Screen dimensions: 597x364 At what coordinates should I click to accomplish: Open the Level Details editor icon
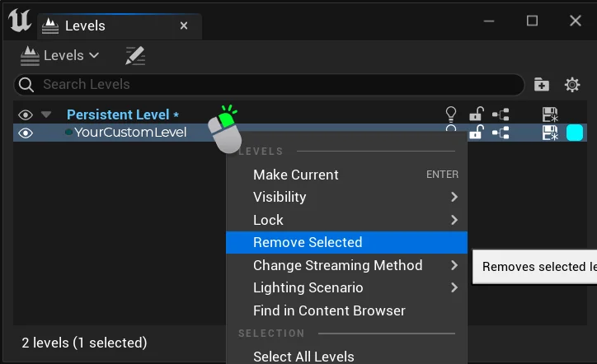pos(134,56)
